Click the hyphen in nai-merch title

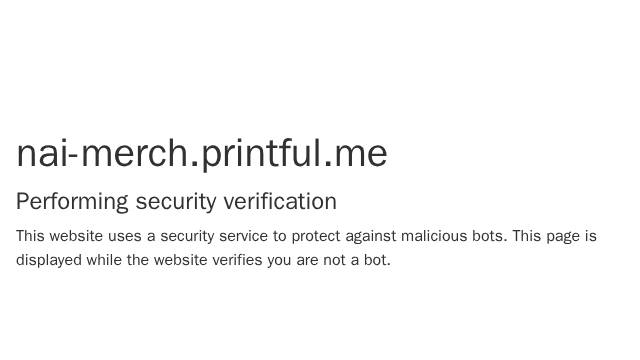point(72,156)
